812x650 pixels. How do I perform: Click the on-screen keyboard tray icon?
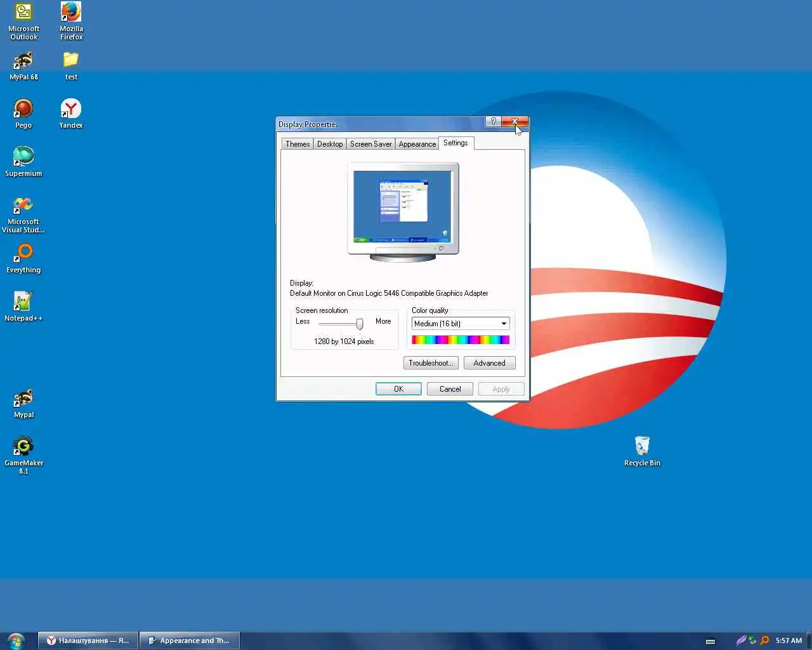(710, 640)
